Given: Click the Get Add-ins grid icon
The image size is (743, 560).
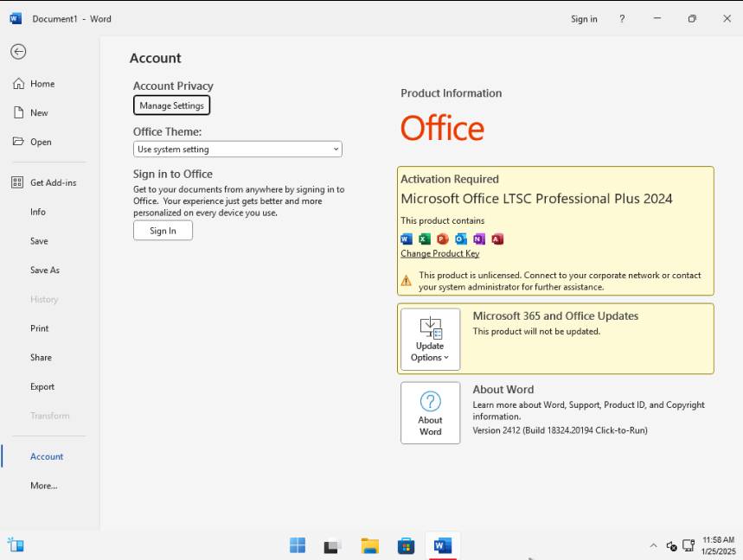Looking at the screenshot, I should [17, 182].
